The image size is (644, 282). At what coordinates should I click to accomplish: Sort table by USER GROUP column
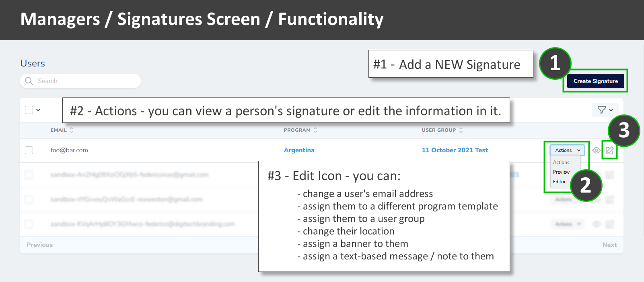[442, 130]
